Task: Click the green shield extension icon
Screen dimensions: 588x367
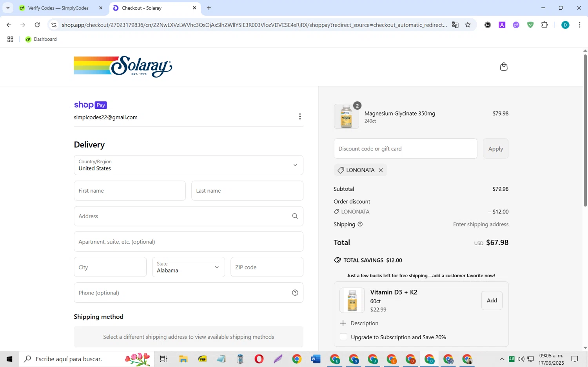Action: coord(530,25)
